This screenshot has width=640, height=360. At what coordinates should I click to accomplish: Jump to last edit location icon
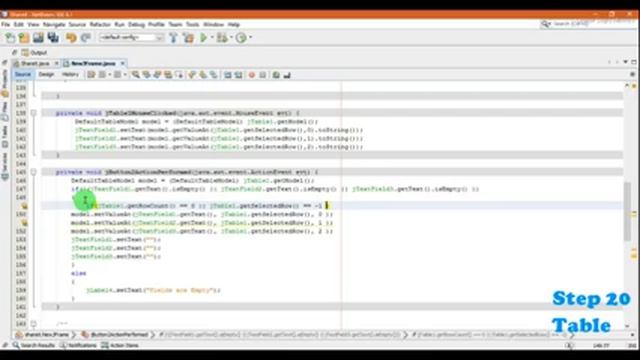point(91,75)
